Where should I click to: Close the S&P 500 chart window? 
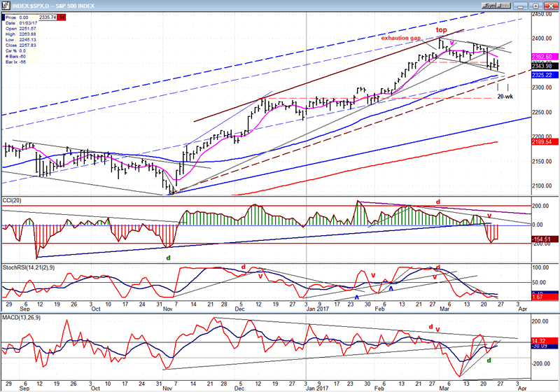pyautogui.click(x=551, y=5)
